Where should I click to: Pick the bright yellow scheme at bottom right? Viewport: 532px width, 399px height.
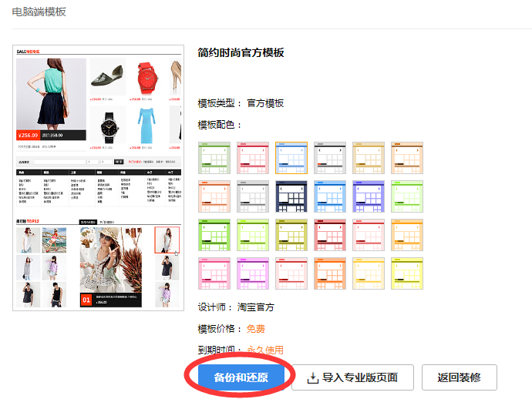(x=407, y=273)
